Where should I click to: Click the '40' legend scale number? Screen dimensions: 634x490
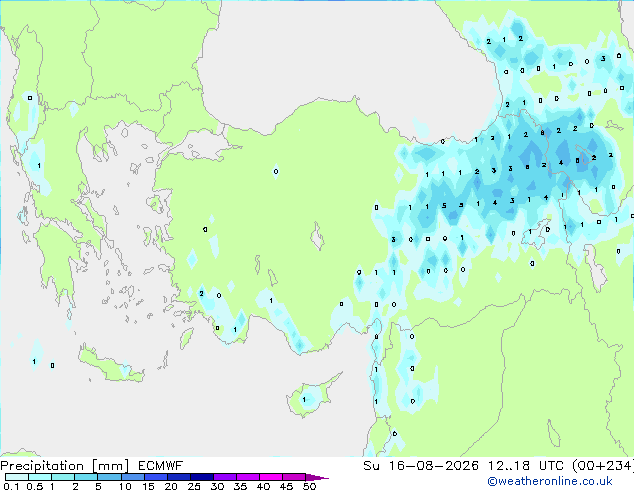[x=263, y=486]
